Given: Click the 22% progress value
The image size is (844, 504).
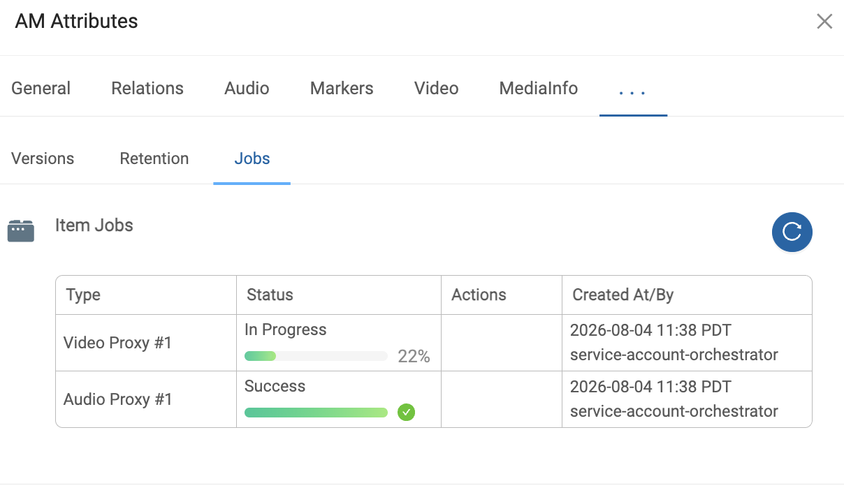Looking at the screenshot, I should click(414, 357).
